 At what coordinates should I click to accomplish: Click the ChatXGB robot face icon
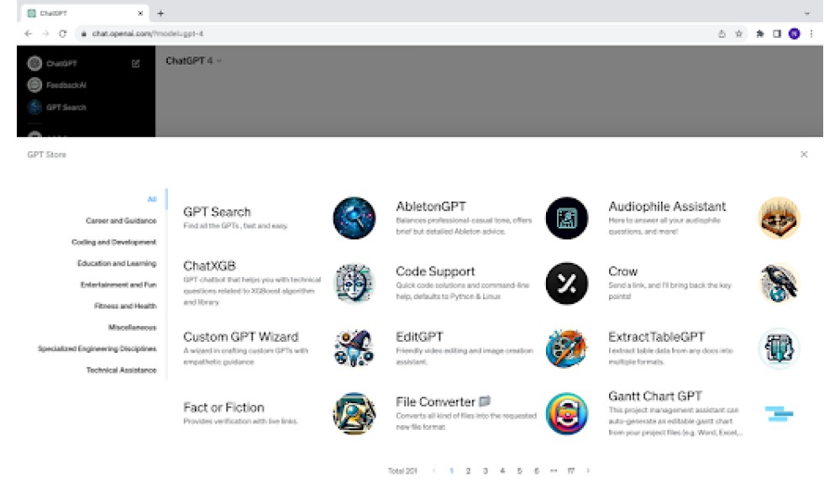[354, 283]
